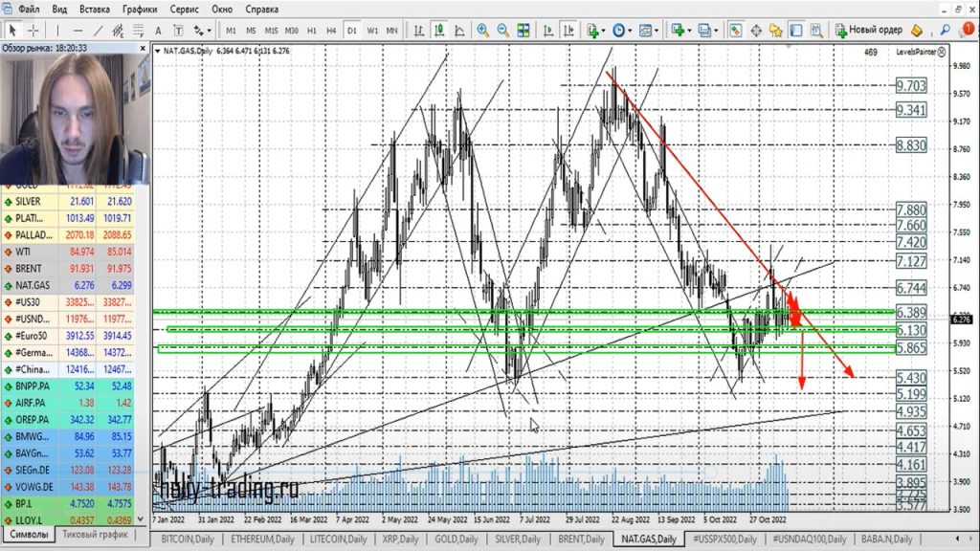
Task: Click the zoom in magnifier icon
Action: pyautogui.click(x=482, y=31)
